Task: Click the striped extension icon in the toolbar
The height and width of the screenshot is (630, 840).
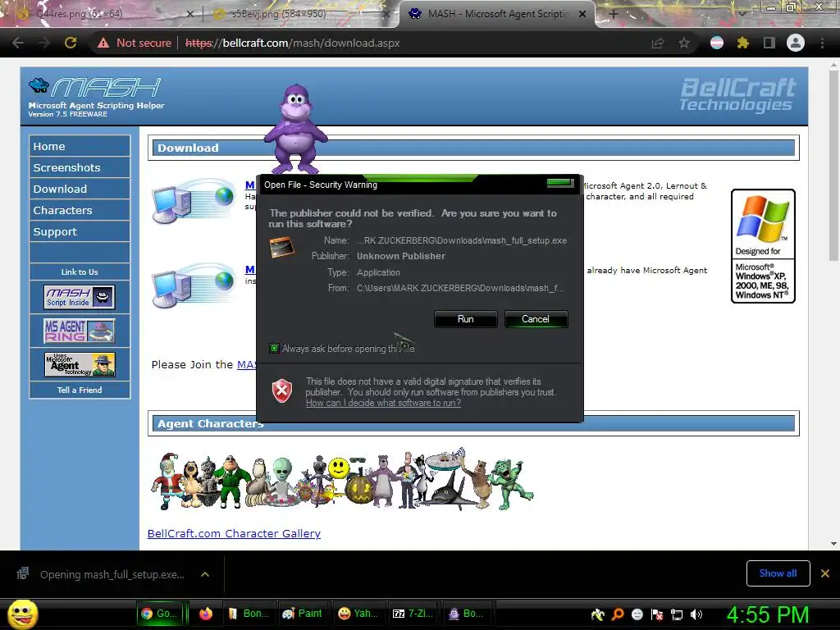Action: coord(717,43)
